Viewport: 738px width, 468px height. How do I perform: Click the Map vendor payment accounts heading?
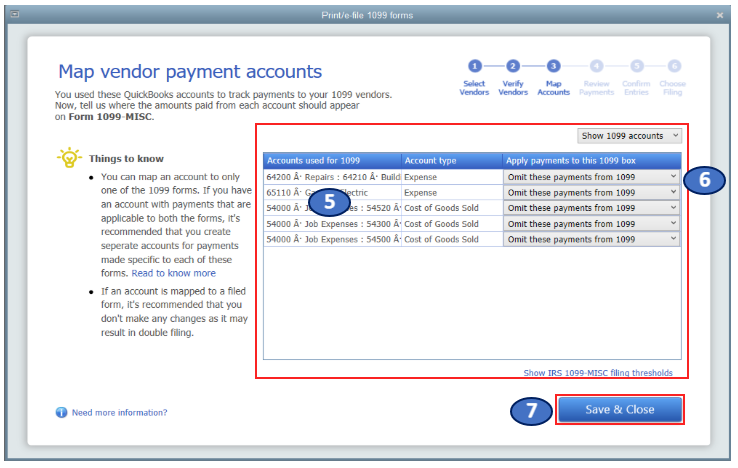pos(190,72)
